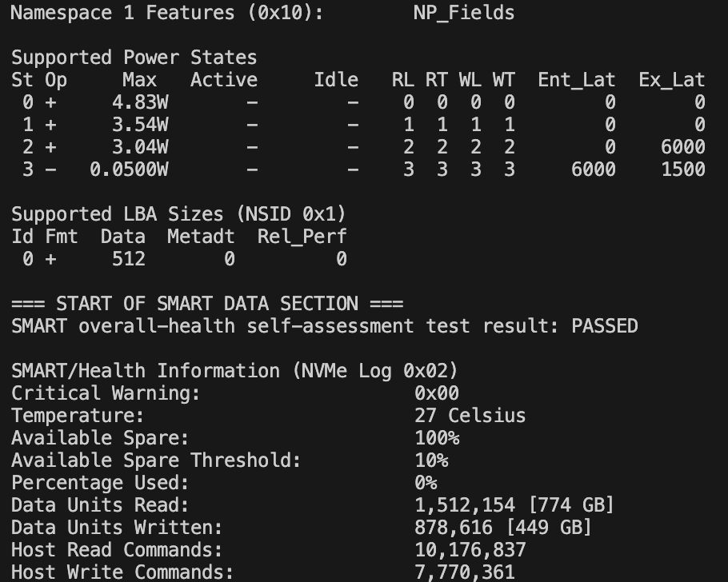
Task: Click the Available Spare 100% value
Action: 436,438
